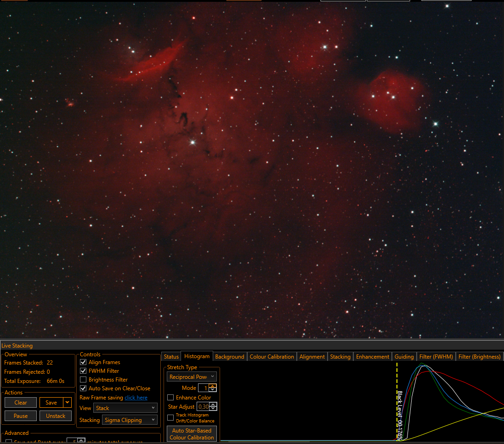The height and width of the screenshot is (444, 504).
Task: Disable the FWHM Filter checkbox
Action: click(x=83, y=371)
